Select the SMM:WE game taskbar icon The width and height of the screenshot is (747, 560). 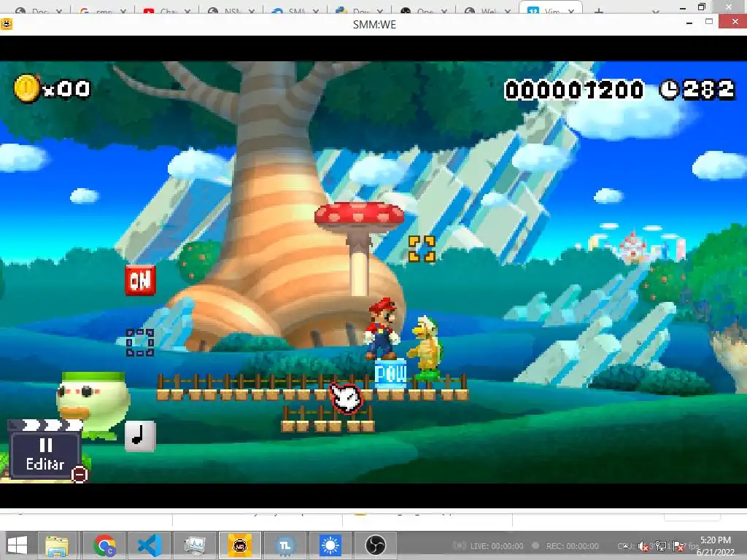tap(239, 545)
